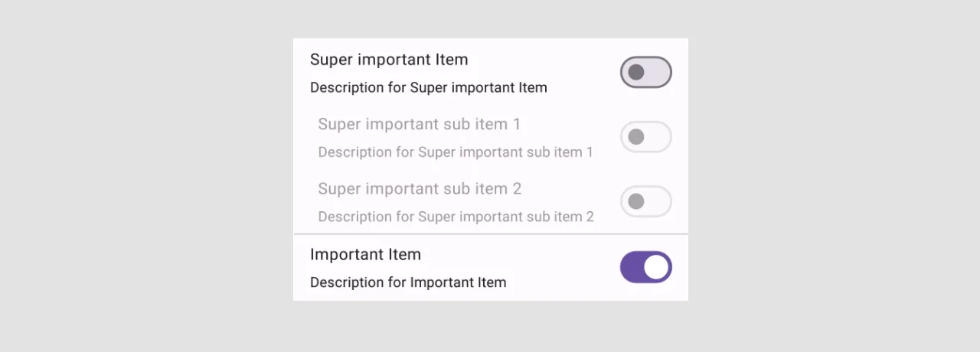Select the "Super important sub item 1" title
The image size is (980, 352).
point(419,124)
